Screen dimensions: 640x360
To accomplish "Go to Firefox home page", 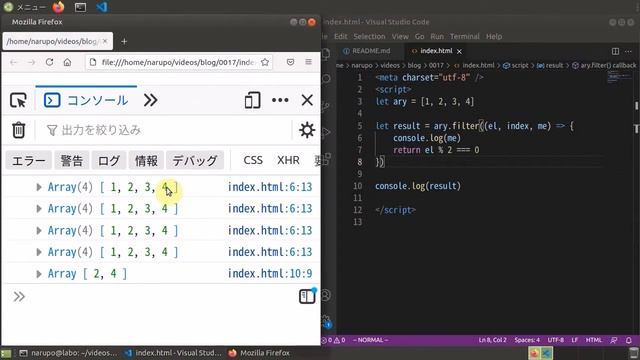I will [x=67, y=62].
